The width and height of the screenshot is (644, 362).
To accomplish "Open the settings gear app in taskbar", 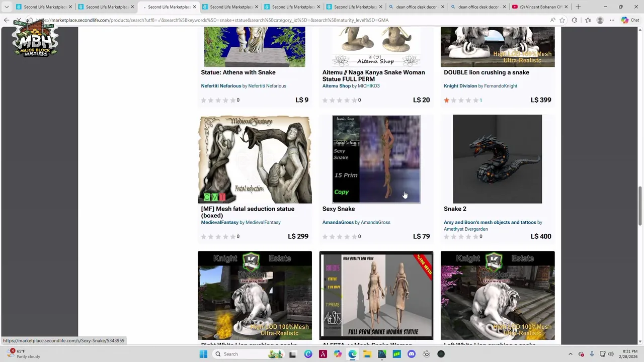I will tap(426, 354).
